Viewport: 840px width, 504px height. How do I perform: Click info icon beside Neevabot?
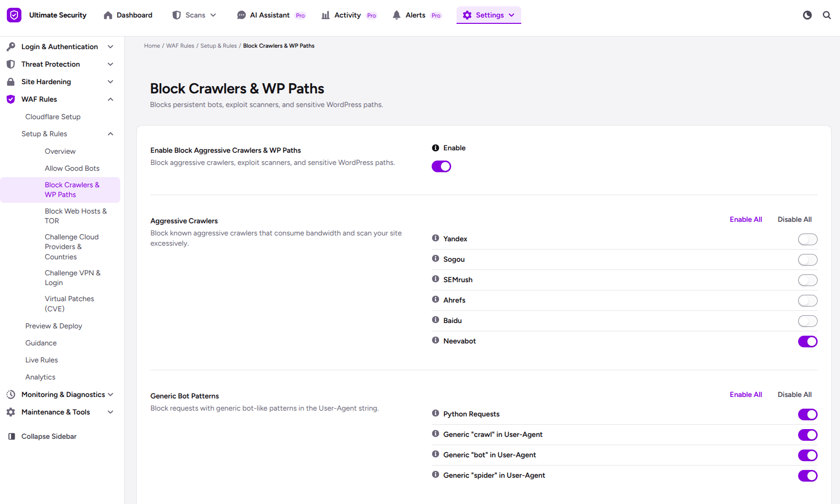[436, 340]
